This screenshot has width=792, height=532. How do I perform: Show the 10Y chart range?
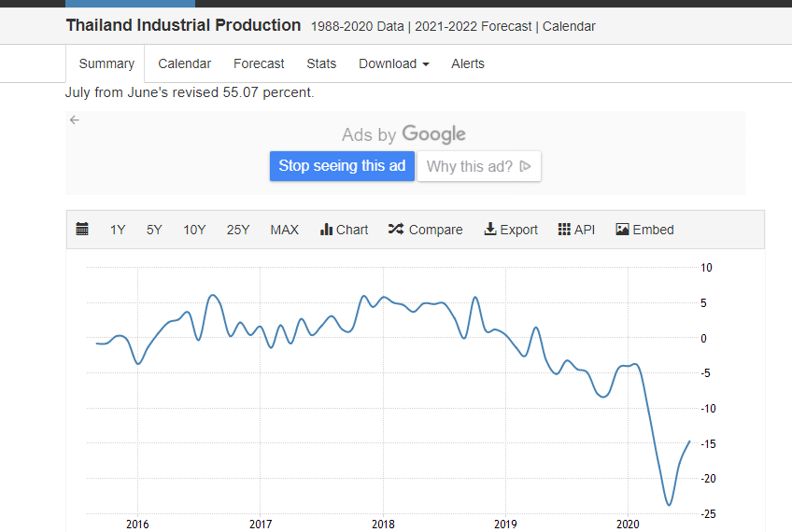194,230
